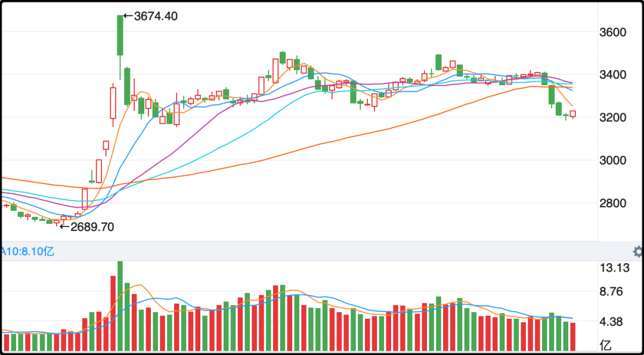Click the tallest green candle at the peak
The height and width of the screenshot is (355, 644).
tap(120, 36)
